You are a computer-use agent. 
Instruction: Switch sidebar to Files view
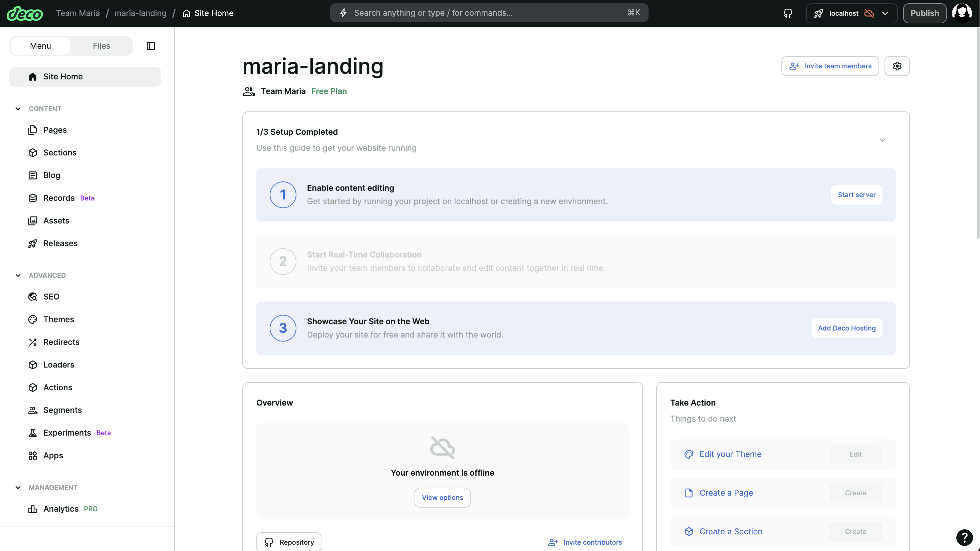[x=101, y=46]
